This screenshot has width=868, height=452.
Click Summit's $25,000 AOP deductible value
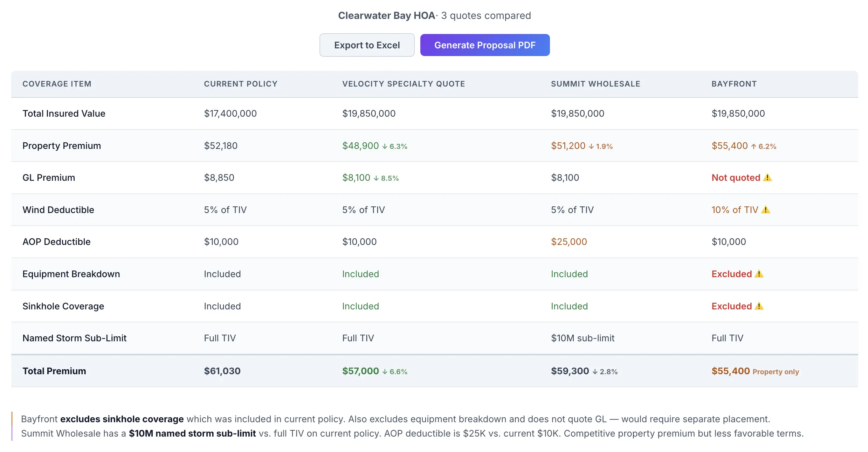pos(569,242)
